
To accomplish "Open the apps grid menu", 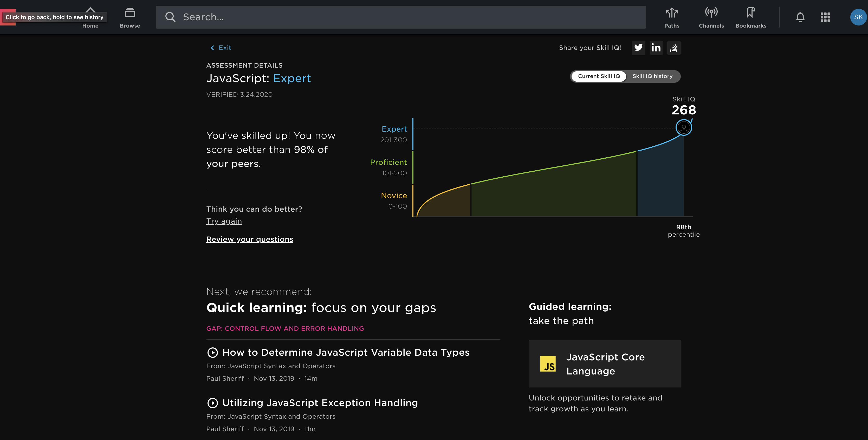I will [x=825, y=17].
